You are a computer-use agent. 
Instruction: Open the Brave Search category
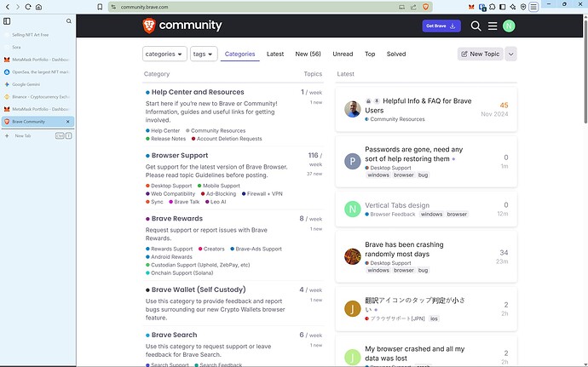tap(174, 335)
